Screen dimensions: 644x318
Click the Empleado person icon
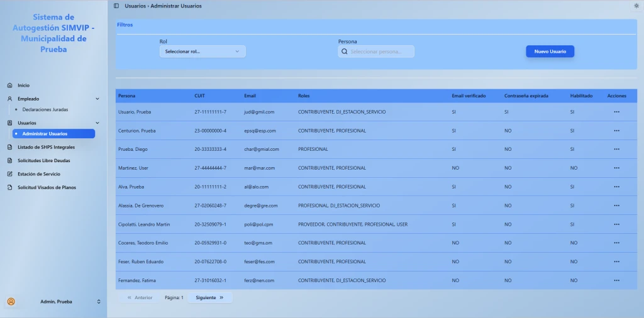(10, 99)
